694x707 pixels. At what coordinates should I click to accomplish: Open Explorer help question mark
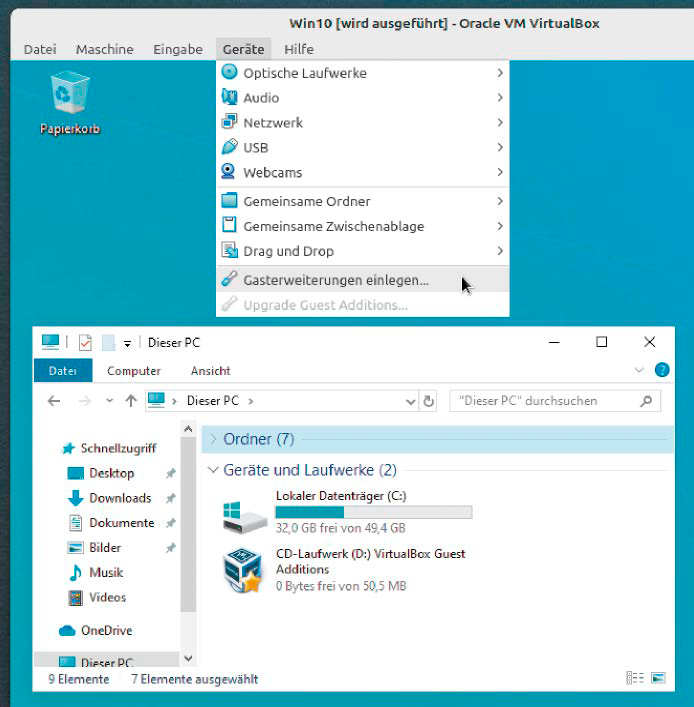coord(662,370)
